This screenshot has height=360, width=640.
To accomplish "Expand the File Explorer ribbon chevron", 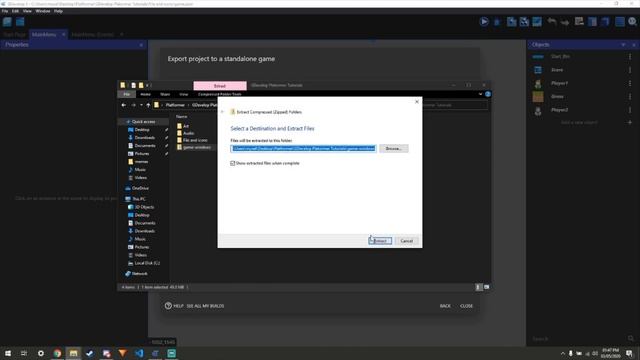I will click(480, 94).
